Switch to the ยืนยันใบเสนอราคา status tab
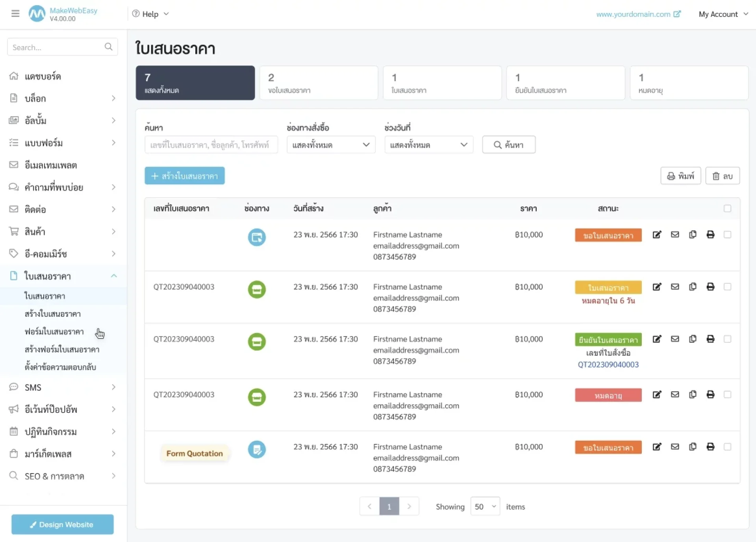Image resolution: width=756 pixels, height=542 pixels. [x=565, y=83]
